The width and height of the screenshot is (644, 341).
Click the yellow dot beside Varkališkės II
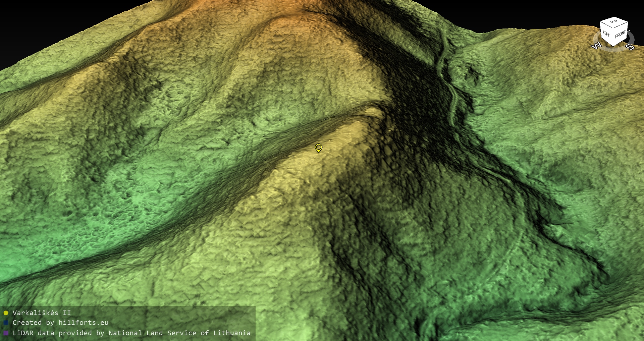6,313
